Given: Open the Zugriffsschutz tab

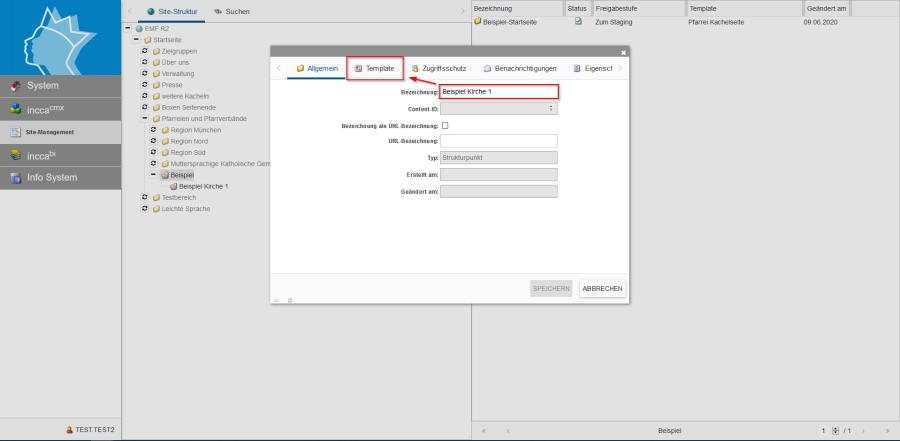Looking at the screenshot, I should point(438,68).
